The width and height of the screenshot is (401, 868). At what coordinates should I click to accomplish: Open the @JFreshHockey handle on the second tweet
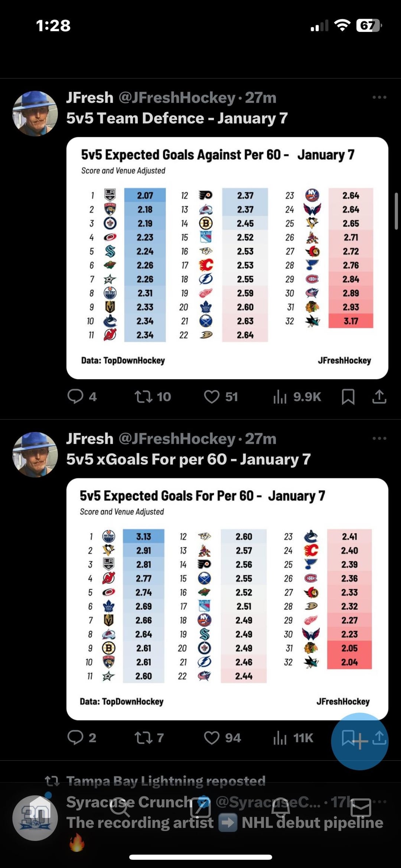tap(177, 439)
